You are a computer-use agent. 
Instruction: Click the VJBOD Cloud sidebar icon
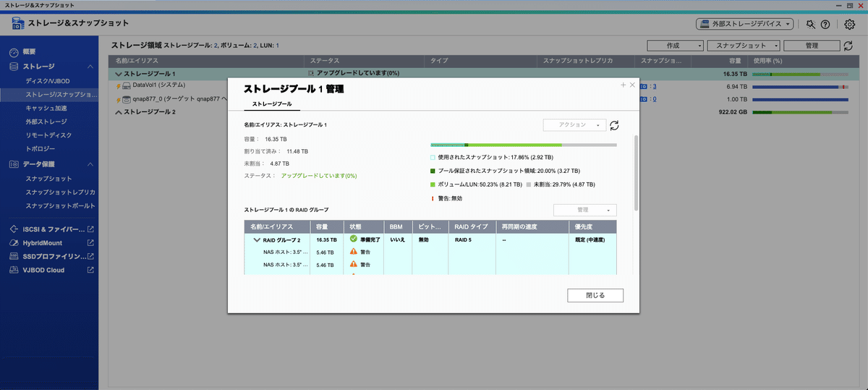[x=14, y=270]
